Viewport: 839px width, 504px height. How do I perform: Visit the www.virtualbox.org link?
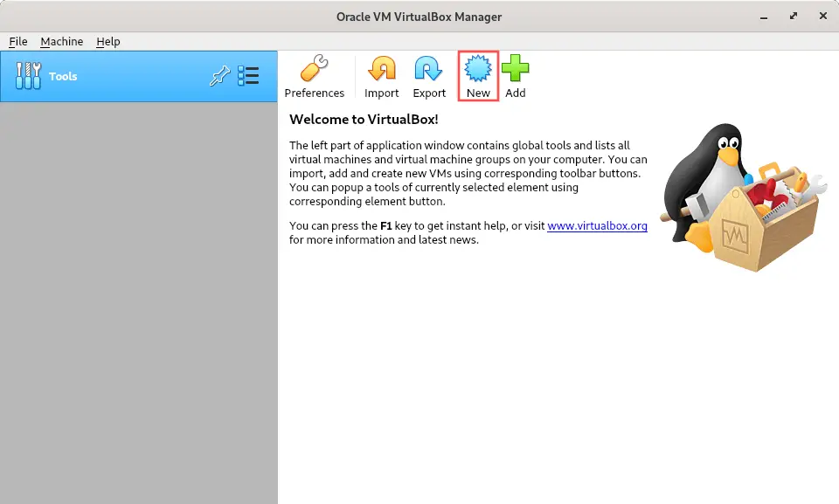(597, 225)
